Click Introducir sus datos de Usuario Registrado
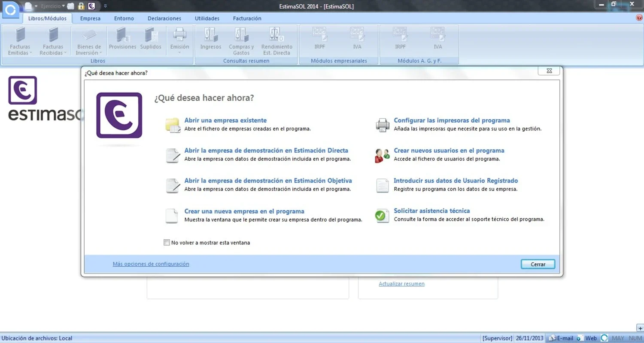644x343 pixels. pyautogui.click(x=456, y=181)
